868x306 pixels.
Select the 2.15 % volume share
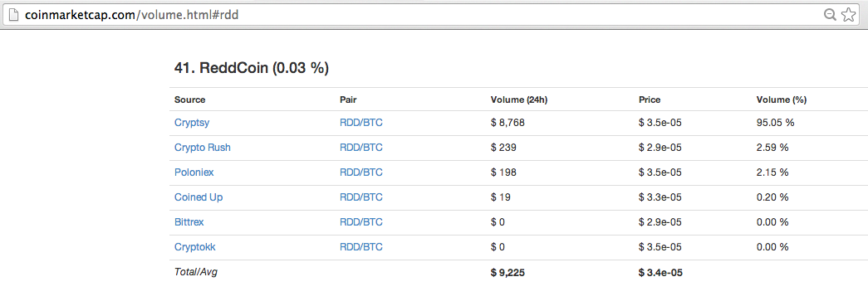(772, 172)
